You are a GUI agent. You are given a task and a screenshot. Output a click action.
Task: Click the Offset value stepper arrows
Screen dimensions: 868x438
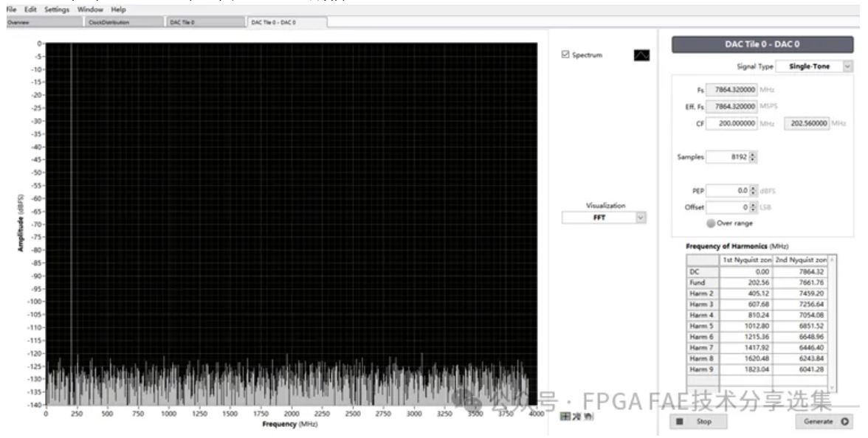pos(754,207)
